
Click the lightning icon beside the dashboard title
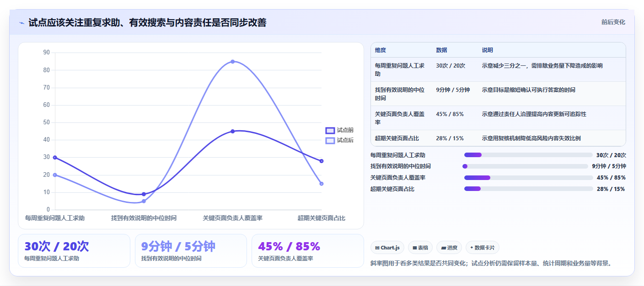[22, 22]
